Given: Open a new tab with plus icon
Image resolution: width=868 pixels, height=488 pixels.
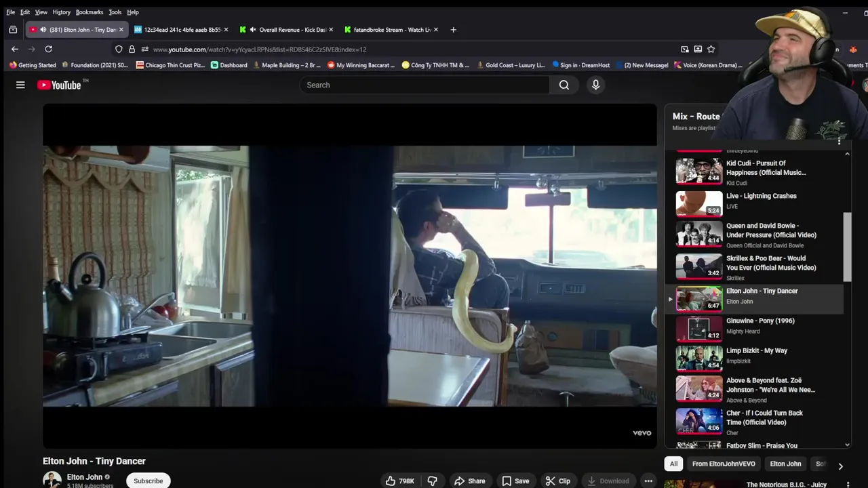Looking at the screenshot, I should [x=453, y=30].
